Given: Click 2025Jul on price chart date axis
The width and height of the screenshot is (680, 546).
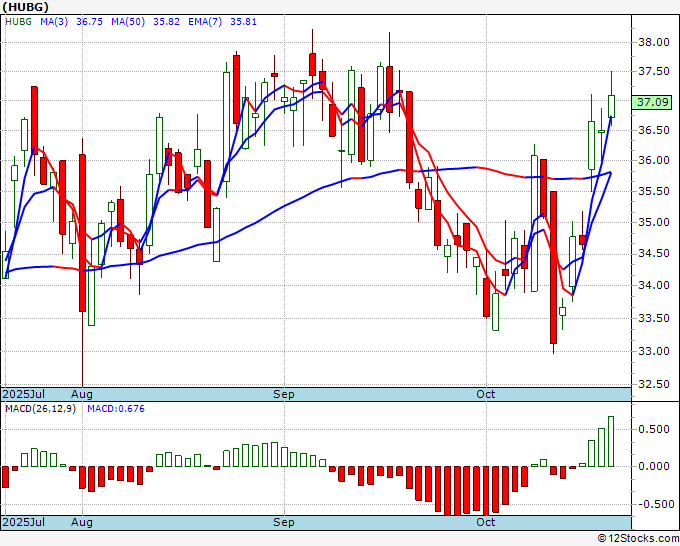Looking at the screenshot, I should (x=24, y=394).
